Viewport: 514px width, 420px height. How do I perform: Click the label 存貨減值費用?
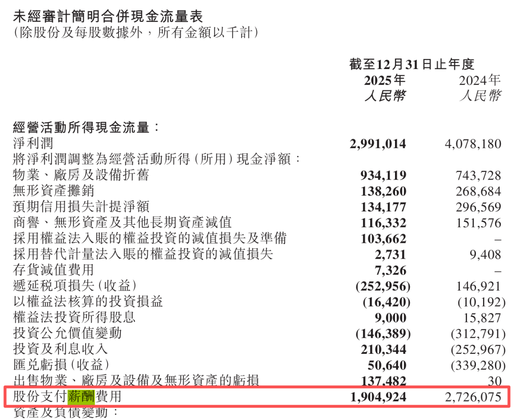coord(54,270)
